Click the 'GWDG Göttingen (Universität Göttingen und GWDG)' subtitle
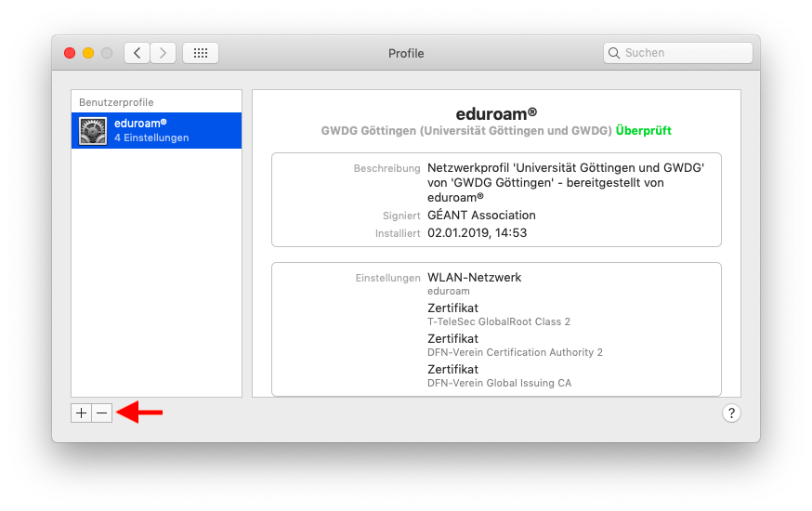Image resolution: width=812 pixels, height=511 pixels. click(466, 130)
